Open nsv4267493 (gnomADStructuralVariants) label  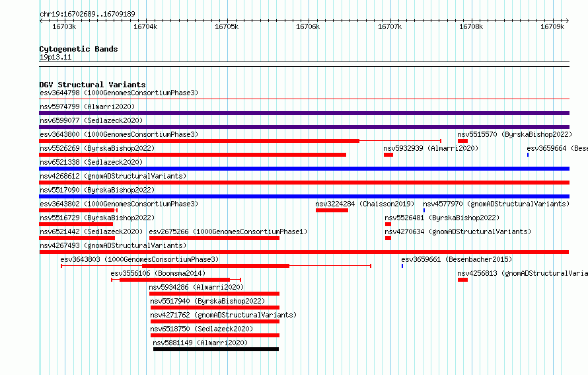[113, 245]
